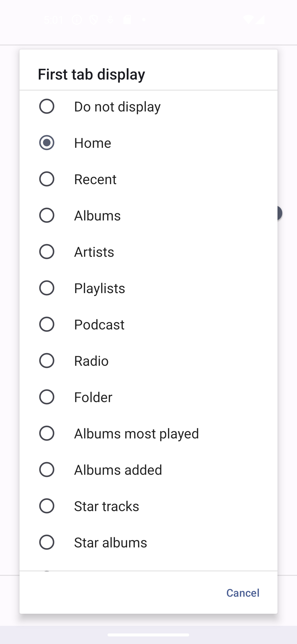This screenshot has height=644, width=297.
Task: Pick Radio as first tab
Action: (47, 361)
